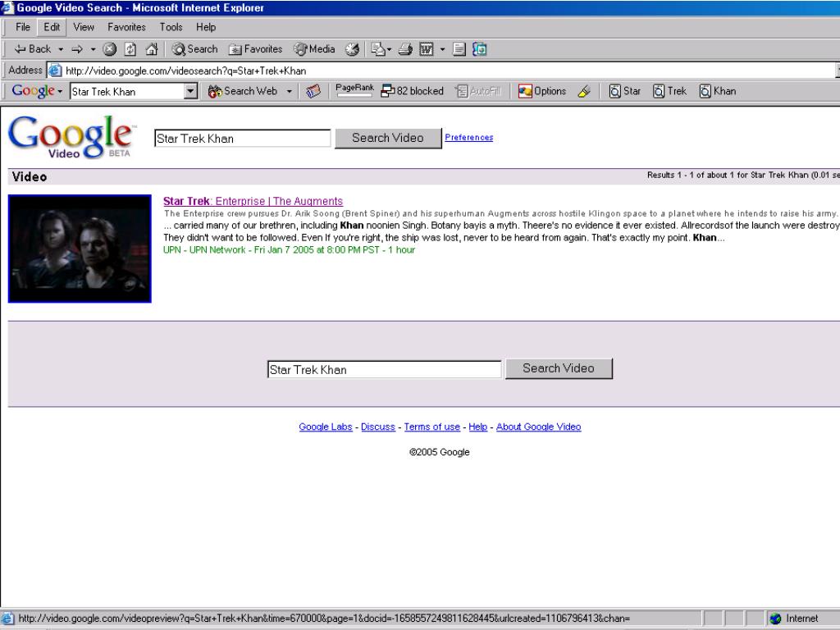The height and width of the screenshot is (630, 840).
Task: Open the Search toolbar button
Action: coord(194,49)
